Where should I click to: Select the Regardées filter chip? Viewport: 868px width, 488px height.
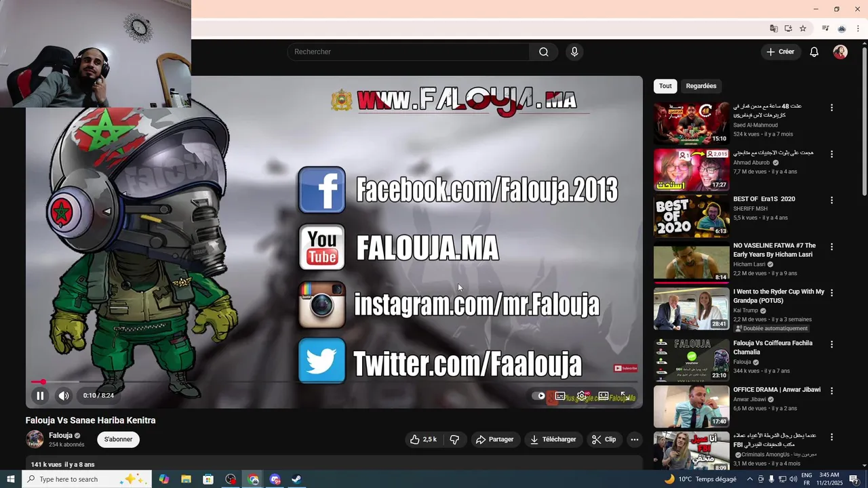click(x=701, y=86)
